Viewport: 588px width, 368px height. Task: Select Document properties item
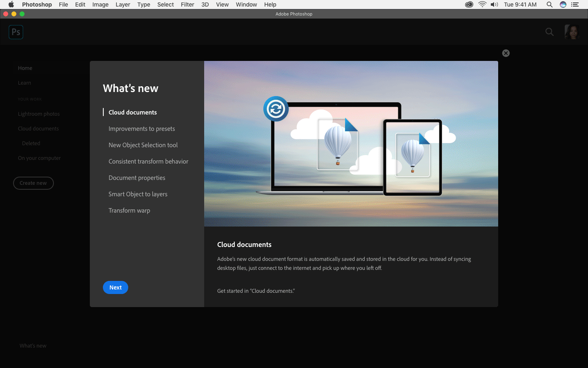tap(137, 178)
